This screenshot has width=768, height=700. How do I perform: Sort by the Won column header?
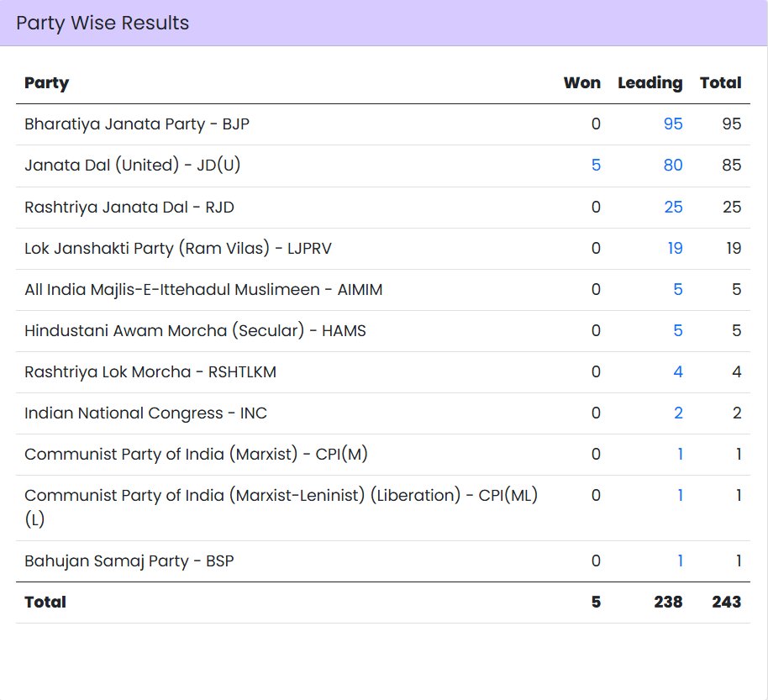pos(581,82)
